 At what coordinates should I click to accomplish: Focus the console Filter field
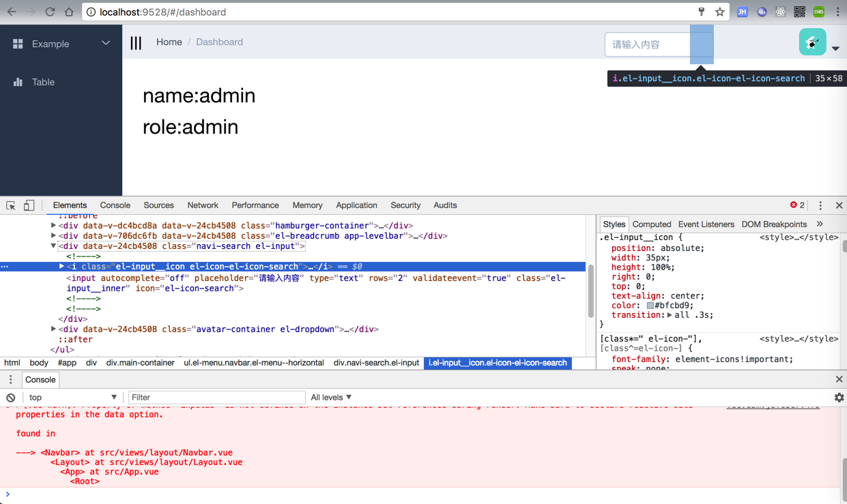click(217, 398)
